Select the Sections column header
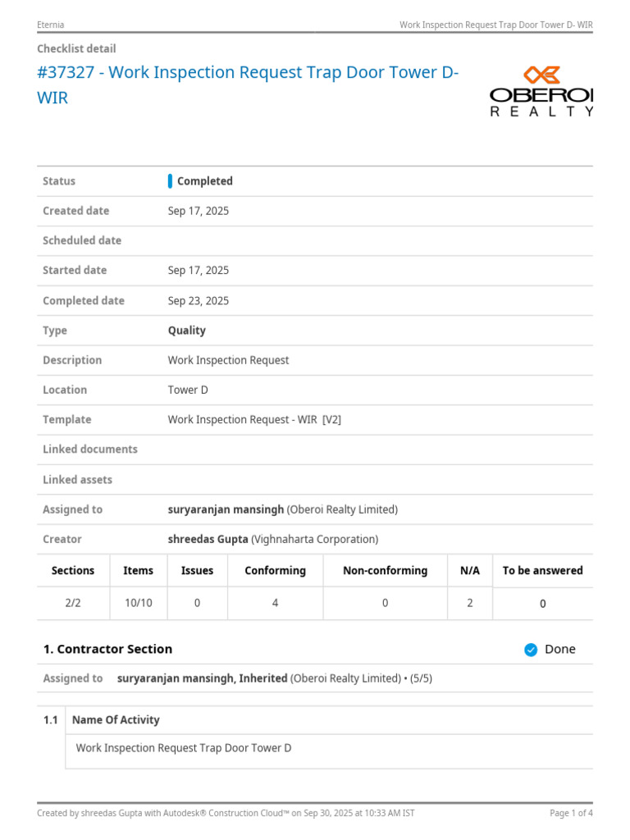 pos(73,571)
